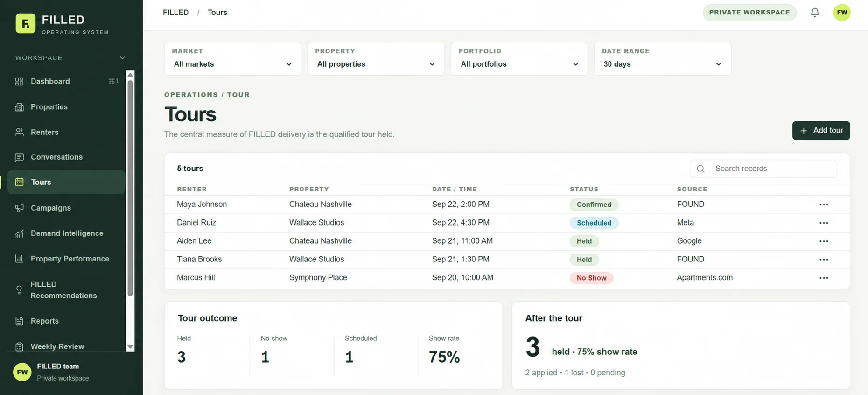Click the Apartments.com source cell
This screenshot has width=868, height=395.
click(x=705, y=278)
